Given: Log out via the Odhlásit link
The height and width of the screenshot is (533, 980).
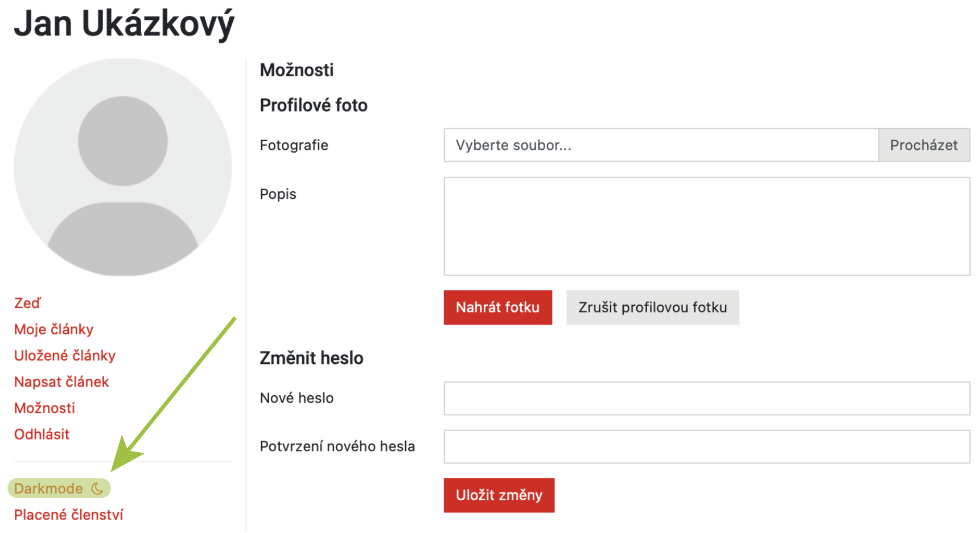Looking at the screenshot, I should click(x=42, y=434).
